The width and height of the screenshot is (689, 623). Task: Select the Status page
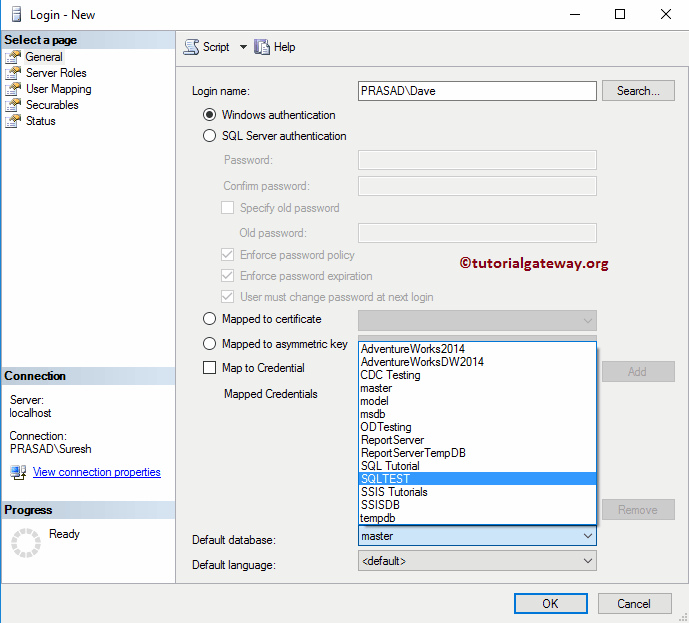41,121
